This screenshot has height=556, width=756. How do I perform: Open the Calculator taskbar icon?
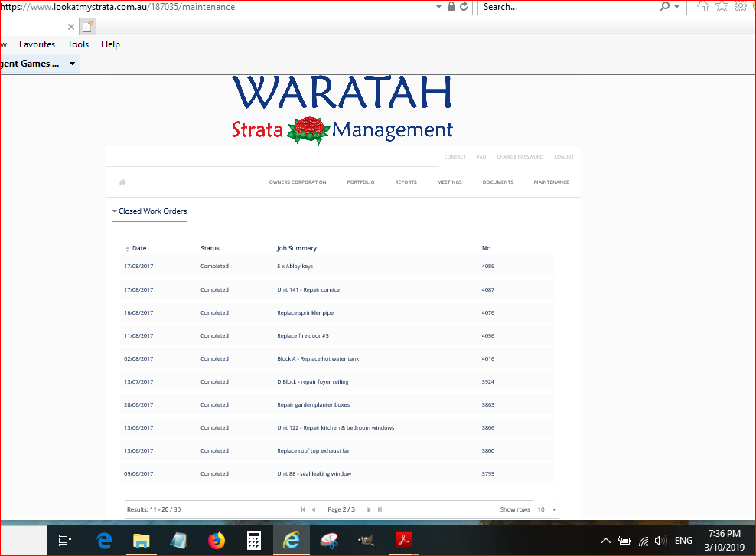coord(254,541)
